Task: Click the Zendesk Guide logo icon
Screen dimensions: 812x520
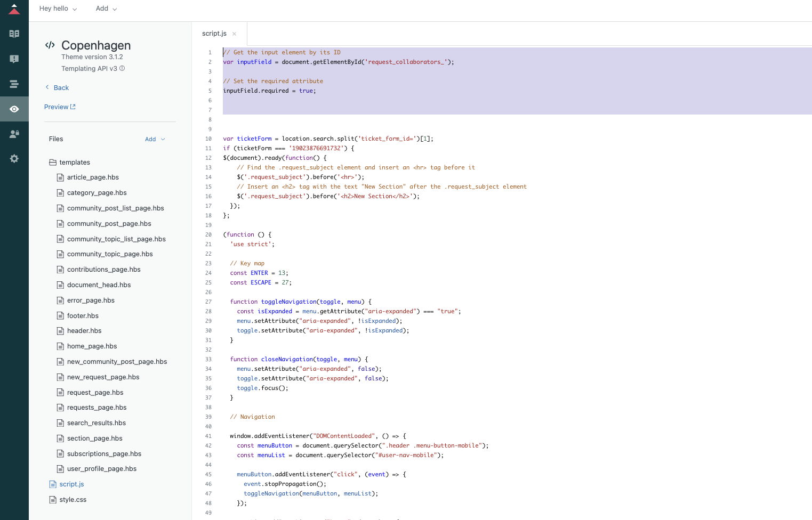Action: pos(14,9)
